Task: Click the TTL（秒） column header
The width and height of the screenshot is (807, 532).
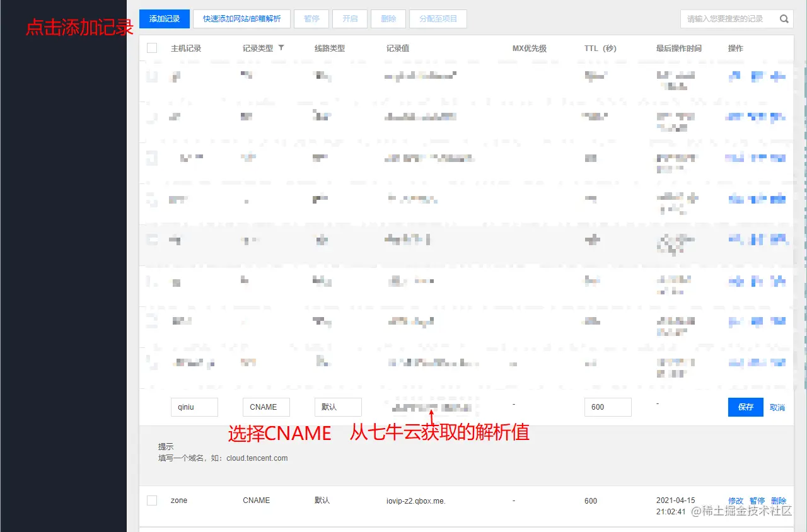Action: coord(600,48)
